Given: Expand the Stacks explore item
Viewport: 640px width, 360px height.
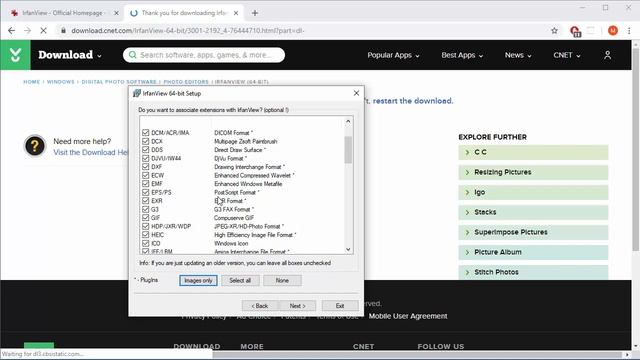Looking at the screenshot, I should 533,212.
